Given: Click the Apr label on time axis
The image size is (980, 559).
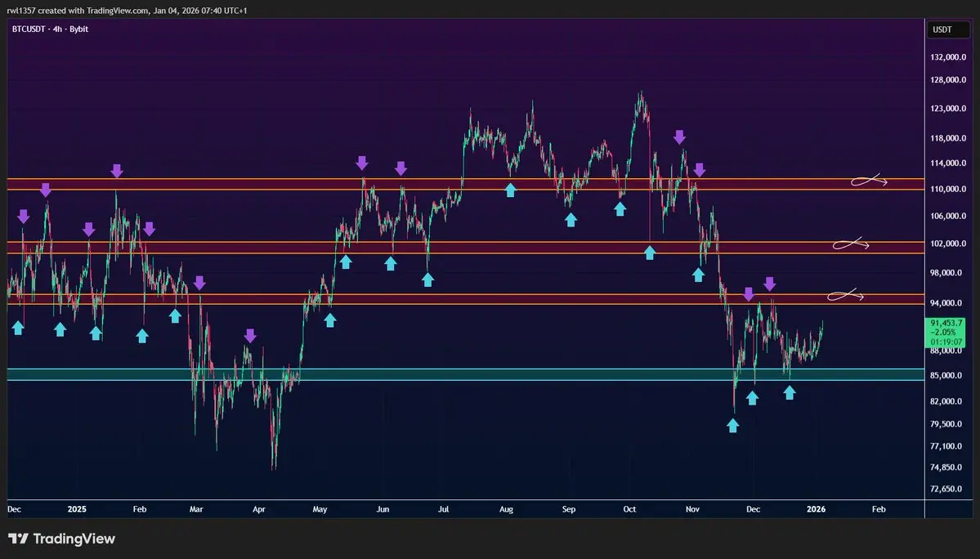Looking at the screenshot, I should pos(259,510).
